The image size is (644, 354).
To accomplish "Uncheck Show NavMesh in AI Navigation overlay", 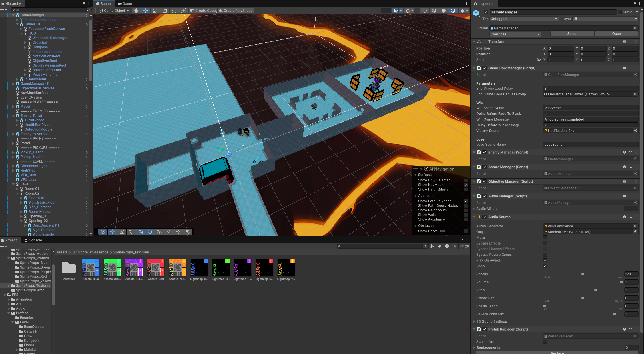I will click(466, 185).
